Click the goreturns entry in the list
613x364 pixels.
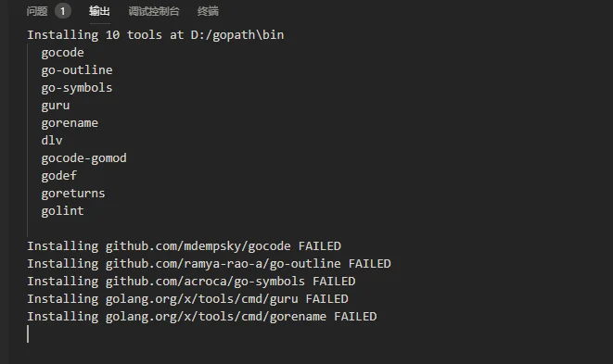[73, 194]
